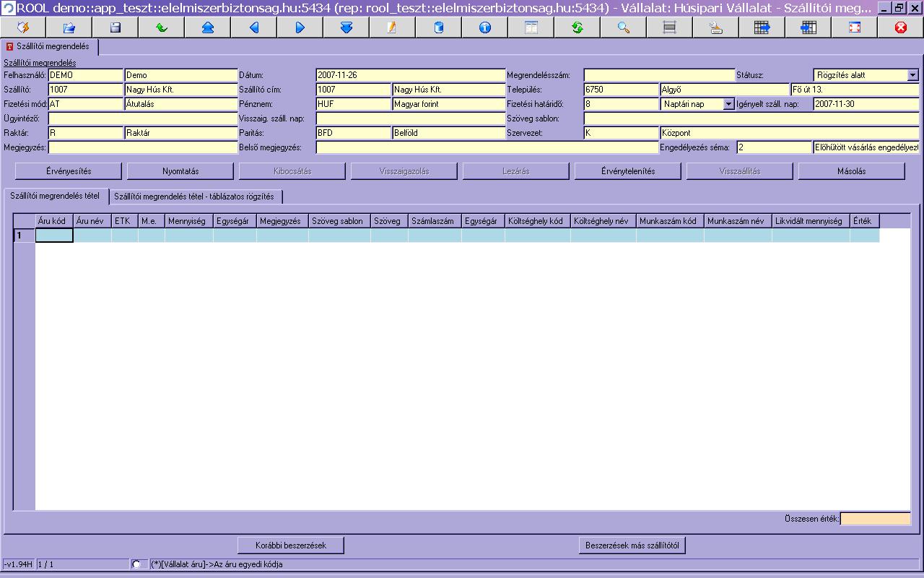Toggle the status bar radio indicator
Screen dimensions: 924x578
[x=136, y=564]
